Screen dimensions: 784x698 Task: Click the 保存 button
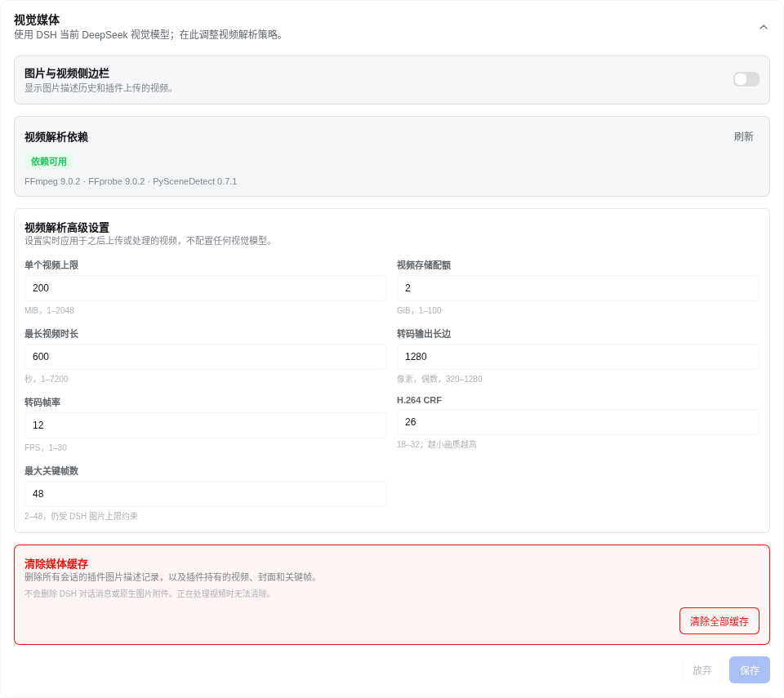[749, 670]
